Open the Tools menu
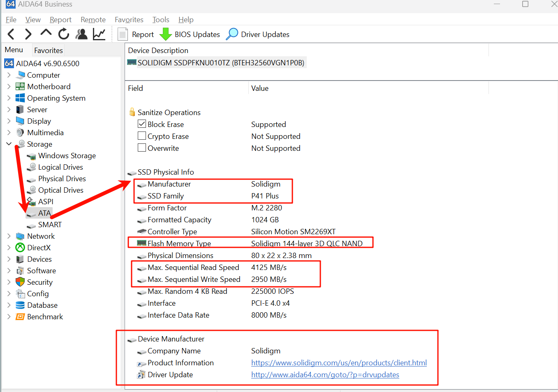 pos(161,20)
